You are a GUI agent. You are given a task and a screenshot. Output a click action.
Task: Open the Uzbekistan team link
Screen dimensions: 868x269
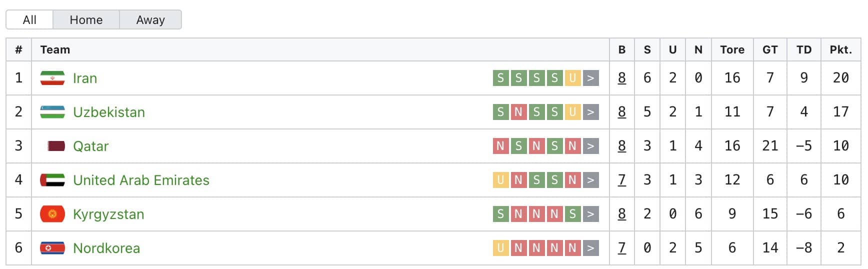109,112
